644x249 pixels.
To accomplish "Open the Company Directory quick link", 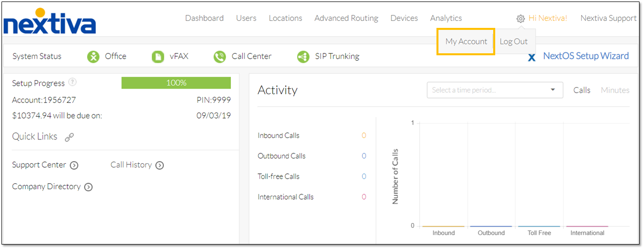I will coord(46,187).
